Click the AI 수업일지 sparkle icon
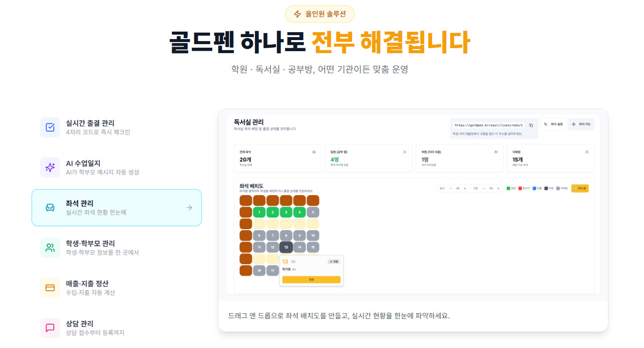 point(50,166)
